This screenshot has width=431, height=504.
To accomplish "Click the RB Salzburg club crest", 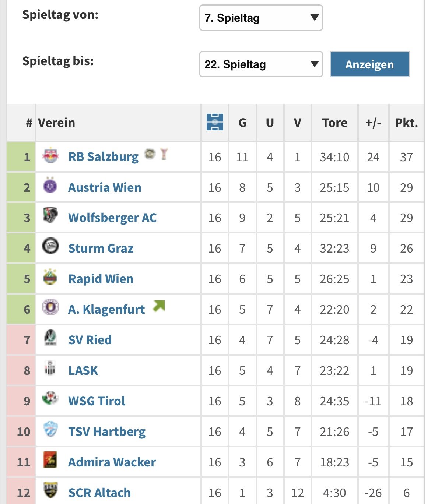I will tap(50, 155).
